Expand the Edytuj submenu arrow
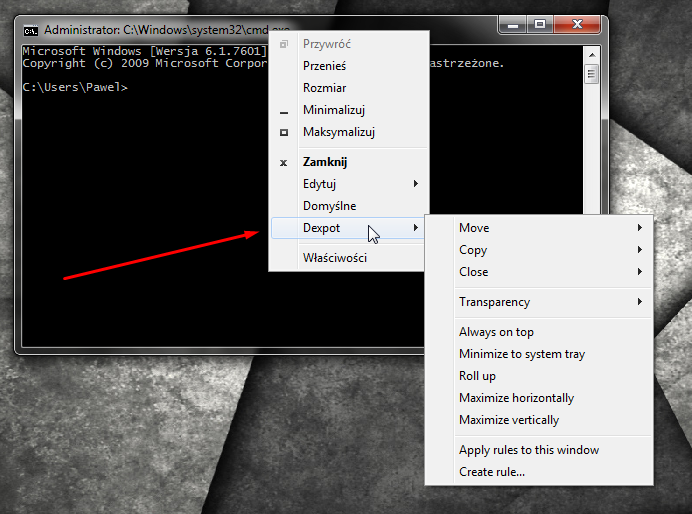 (x=416, y=184)
